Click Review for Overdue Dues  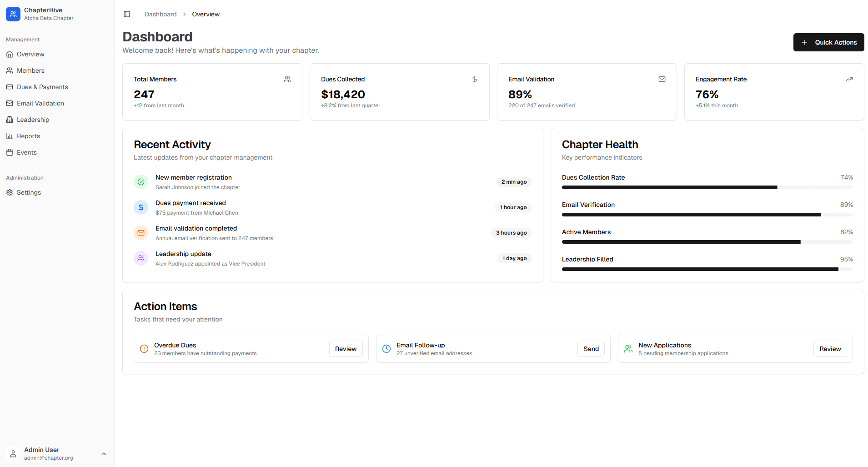click(x=346, y=349)
